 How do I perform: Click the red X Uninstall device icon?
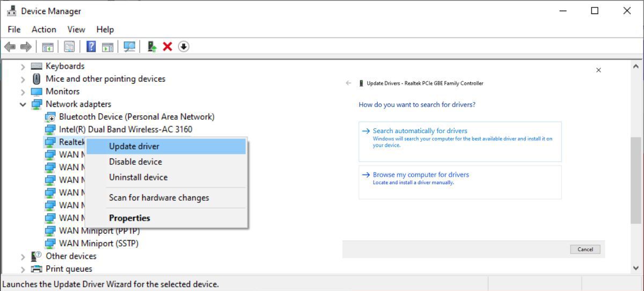point(167,47)
